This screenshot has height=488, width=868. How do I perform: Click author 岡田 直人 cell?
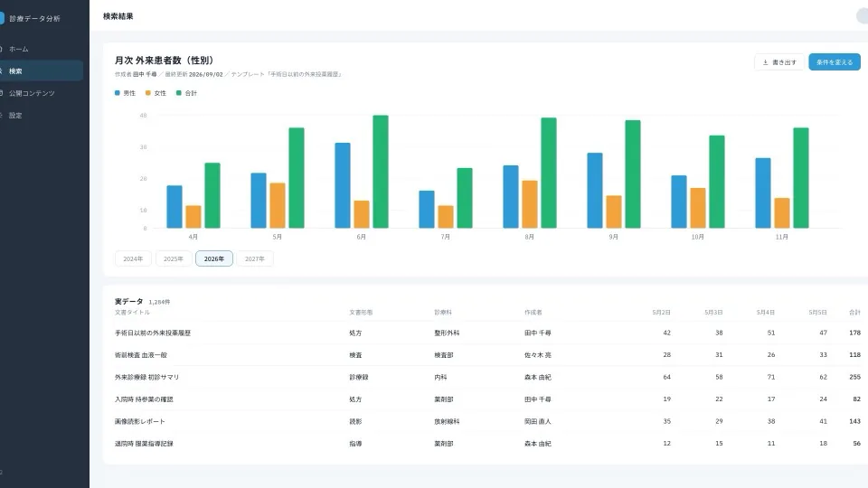(x=537, y=421)
